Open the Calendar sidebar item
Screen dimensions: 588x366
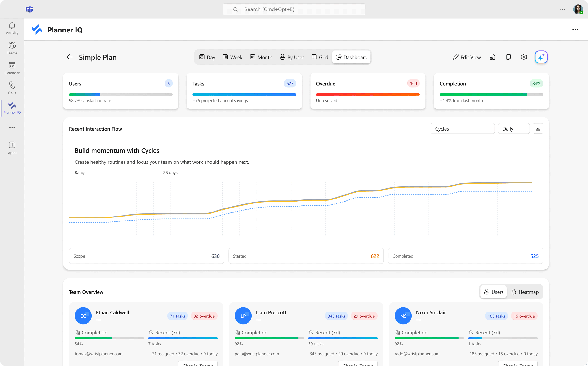pyautogui.click(x=12, y=68)
